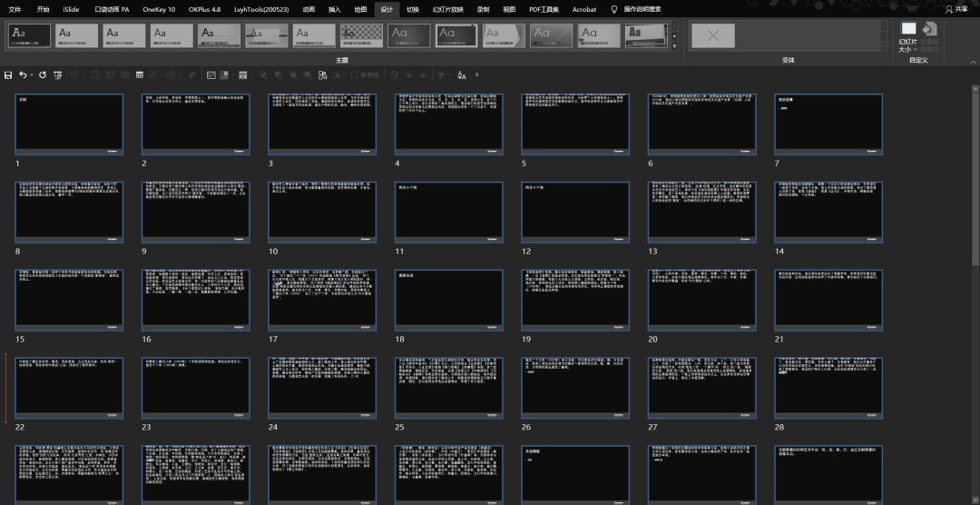980x505 pixels.
Task: Open the undo history dropdown arrow
Action: [31, 75]
